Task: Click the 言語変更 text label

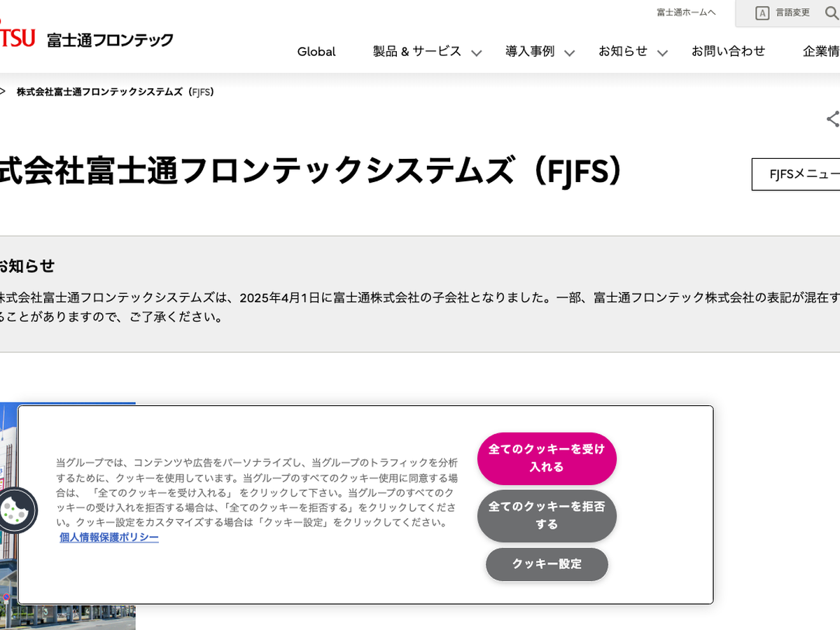Action: pos(792,13)
